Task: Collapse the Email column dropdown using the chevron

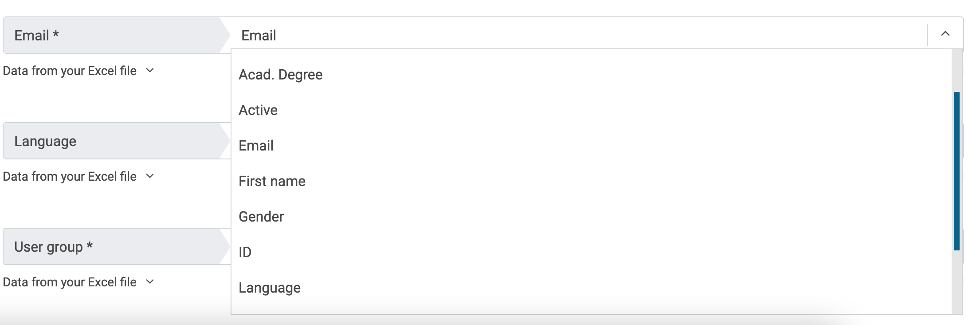Action: [x=945, y=34]
